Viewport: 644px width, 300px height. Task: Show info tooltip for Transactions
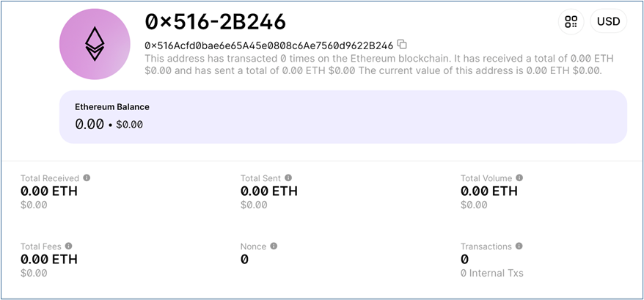[519, 246]
